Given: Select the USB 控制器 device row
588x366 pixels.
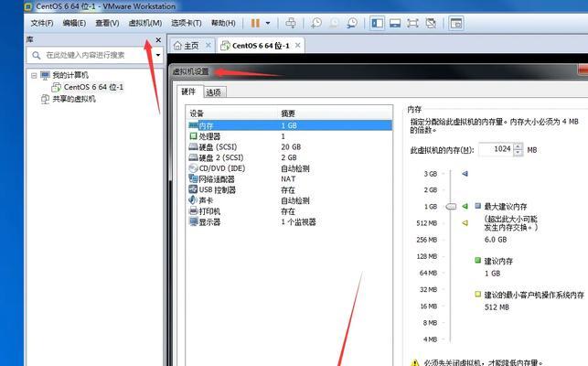Looking at the screenshot, I should click(x=290, y=190).
